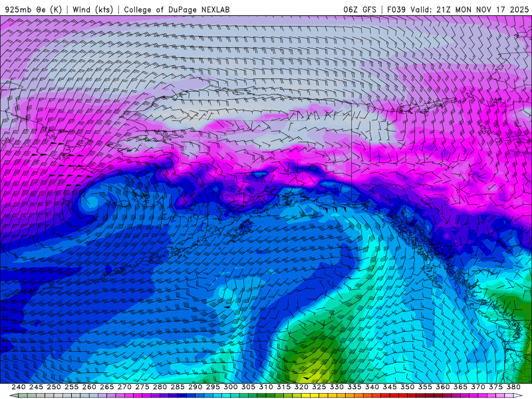Click the 335 legend value
This screenshot has width=532, height=399.
coord(354,387)
